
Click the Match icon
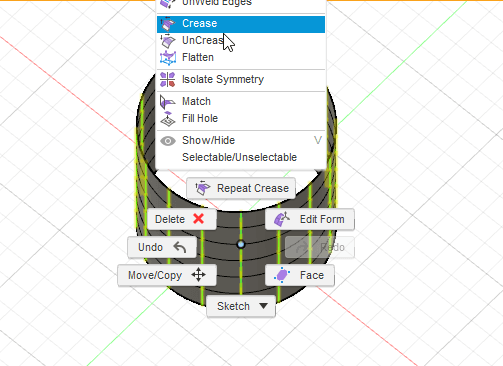point(168,101)
